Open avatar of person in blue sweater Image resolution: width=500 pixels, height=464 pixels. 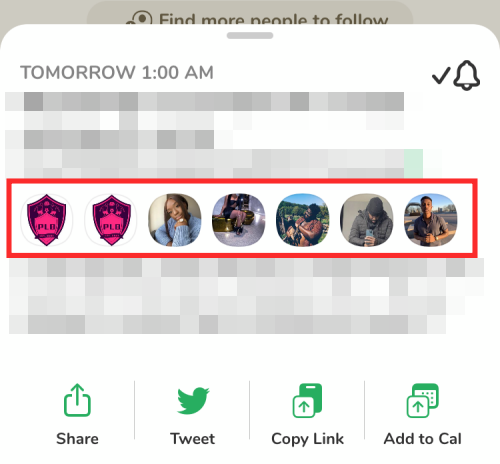tap(175, 220)
